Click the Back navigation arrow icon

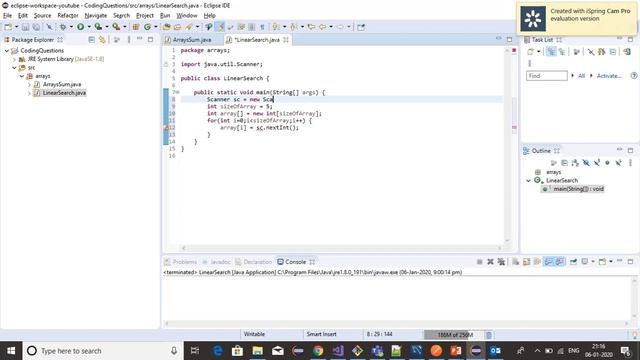[322, 27]
